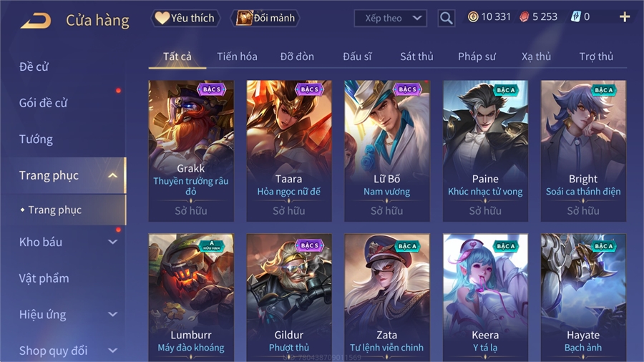Screen dimensions: 644x362
Task: Select Grakk Thuyền trưởng râu đỏ skin
Action: pyautogui.click(x=191, y=151)
